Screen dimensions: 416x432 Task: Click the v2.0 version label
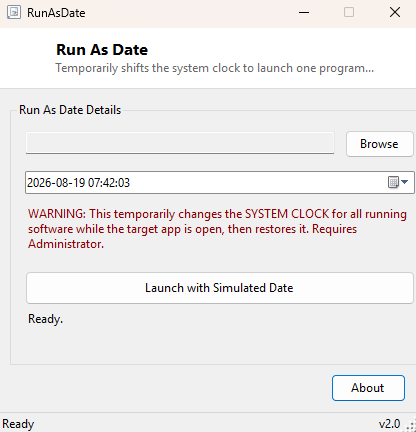(x=389, y=424)
